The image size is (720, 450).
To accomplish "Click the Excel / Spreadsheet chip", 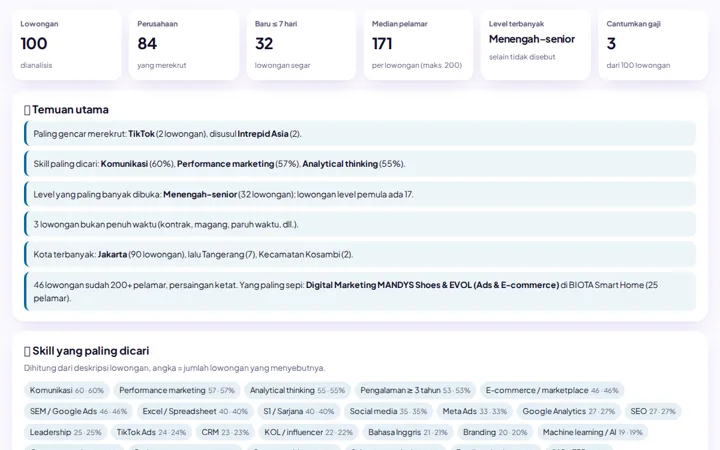I will tap(195, 411).
